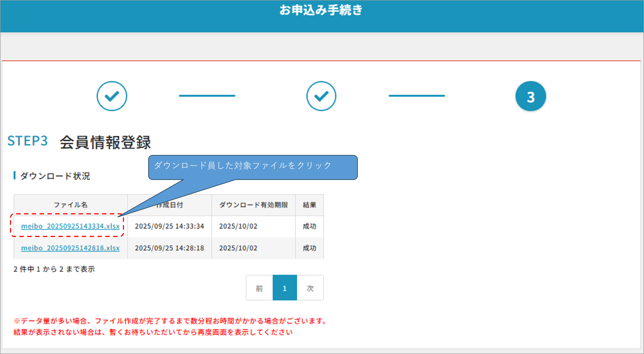The height and width of the screenshot is (354, 644).
Task: Sort by 結果 column header
Action: pos(309,205)
